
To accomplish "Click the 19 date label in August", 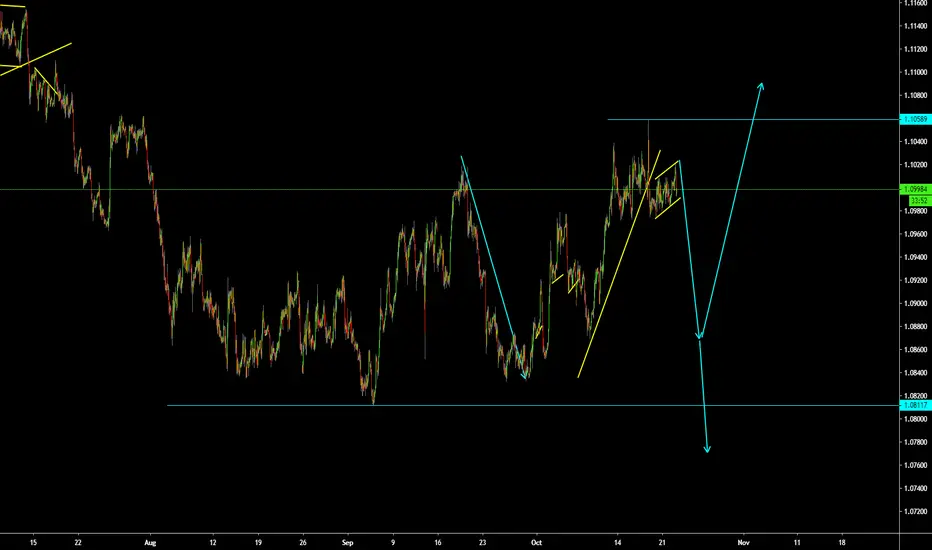I will [x=258, y=542].
